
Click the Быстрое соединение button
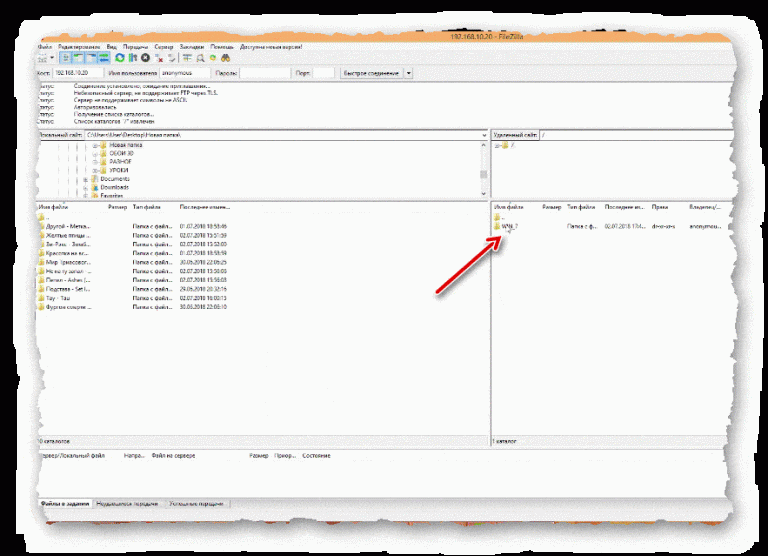(x=371, y=73)
